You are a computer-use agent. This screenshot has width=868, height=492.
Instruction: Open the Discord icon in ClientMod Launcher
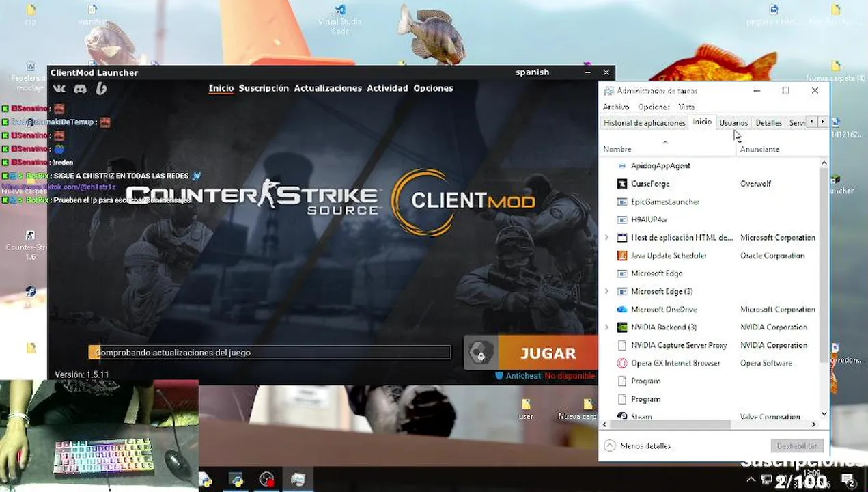[80, 89]
